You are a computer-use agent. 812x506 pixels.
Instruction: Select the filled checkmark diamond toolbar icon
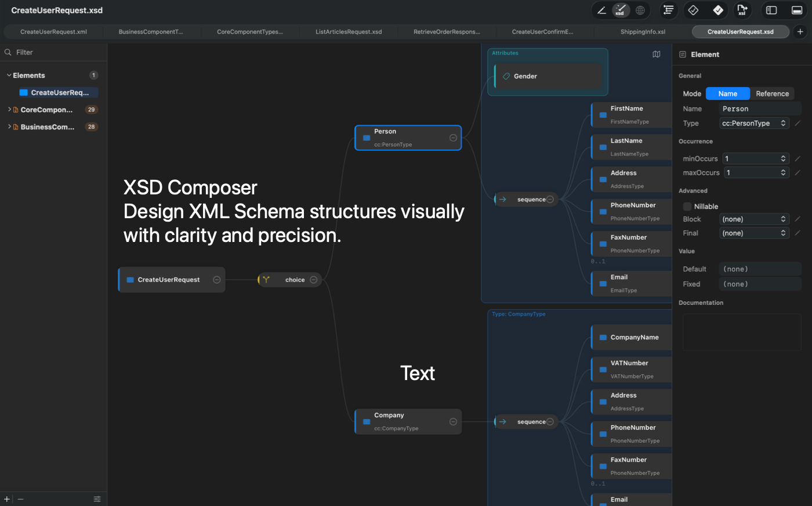(x=718, y=10)
